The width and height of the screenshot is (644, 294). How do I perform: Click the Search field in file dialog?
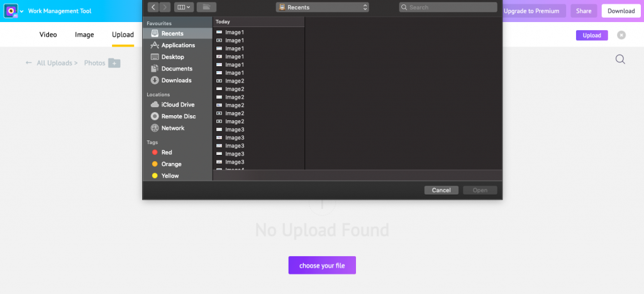coord(448,7)
